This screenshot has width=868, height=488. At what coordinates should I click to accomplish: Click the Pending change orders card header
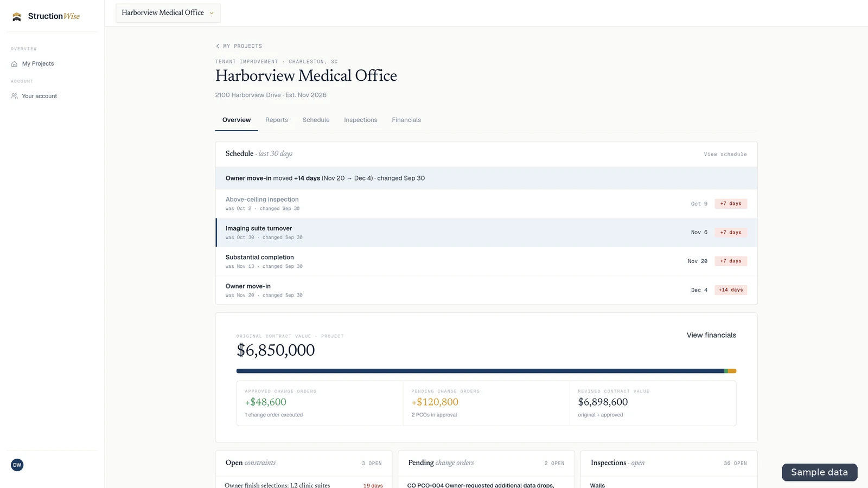[486, 463]
